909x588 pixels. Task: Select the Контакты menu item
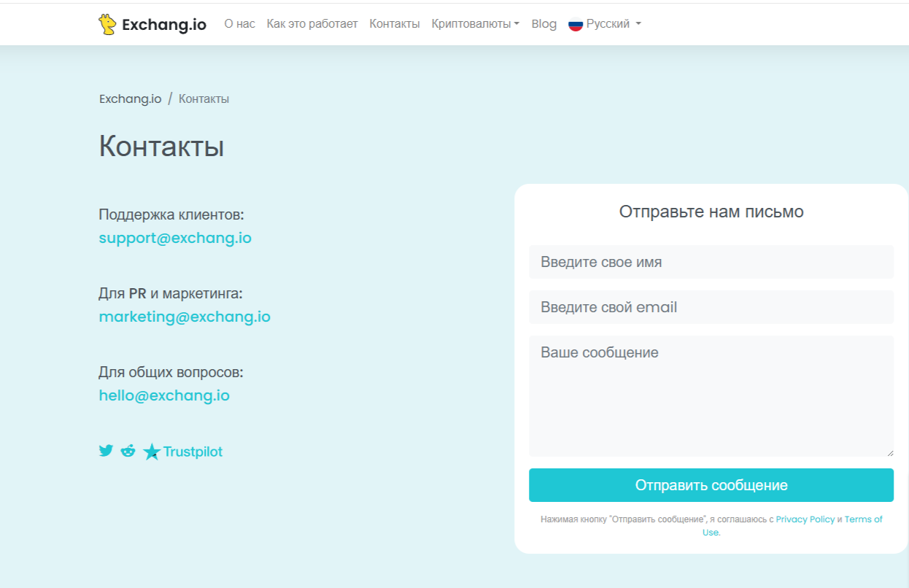394,23
